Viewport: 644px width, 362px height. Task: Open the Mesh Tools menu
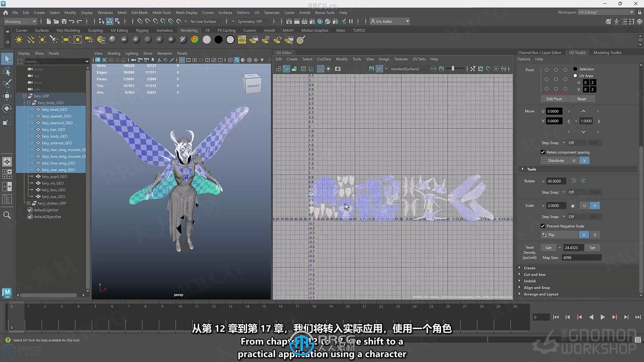(x=162, y=12)
